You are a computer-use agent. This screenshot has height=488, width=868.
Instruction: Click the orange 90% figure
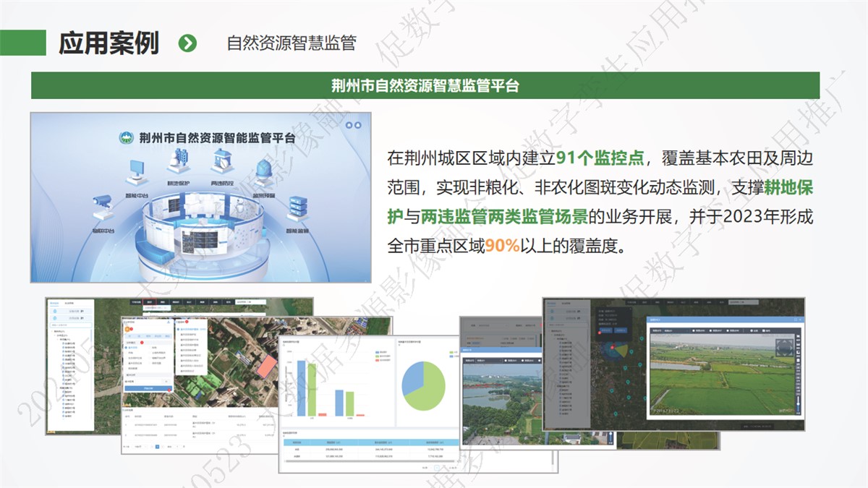pyautogui.click(x=502, y=246)
